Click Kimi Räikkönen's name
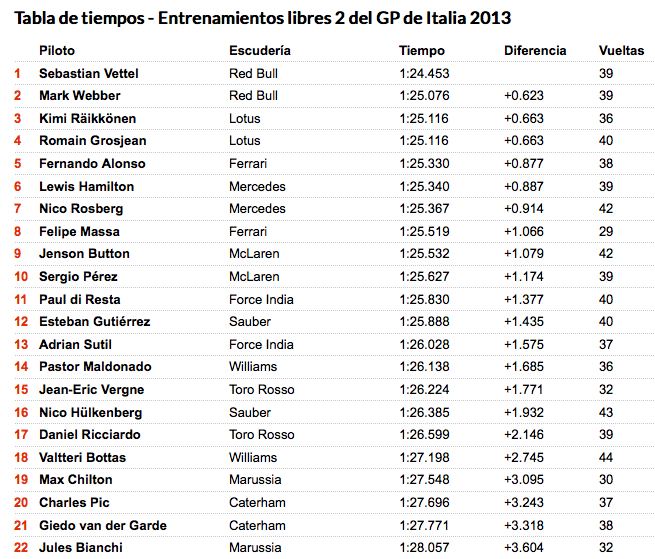 (87, 119)
